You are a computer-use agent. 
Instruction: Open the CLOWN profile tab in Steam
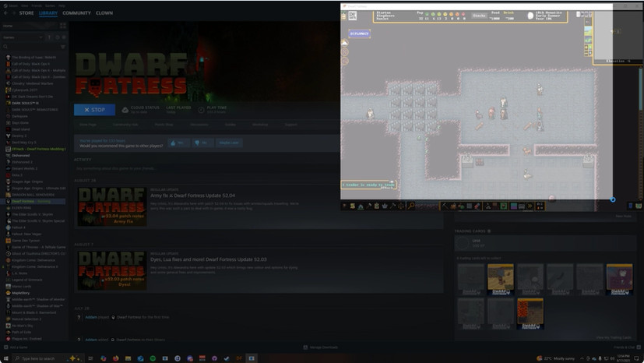click(x=104, y=13)
